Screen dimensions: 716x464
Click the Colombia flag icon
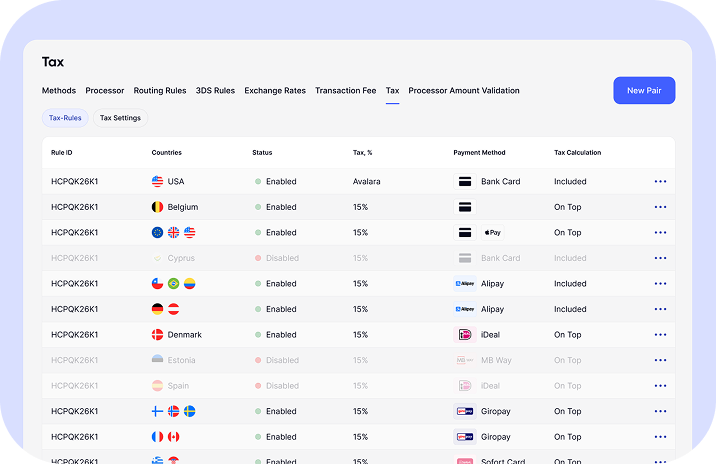click(x=190, y=284)
